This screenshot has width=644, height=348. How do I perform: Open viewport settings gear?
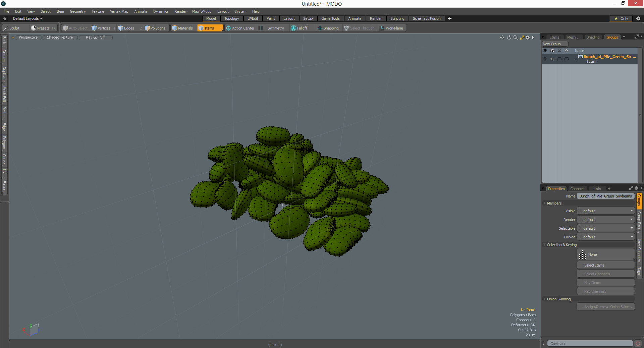[x=528, y=38]
